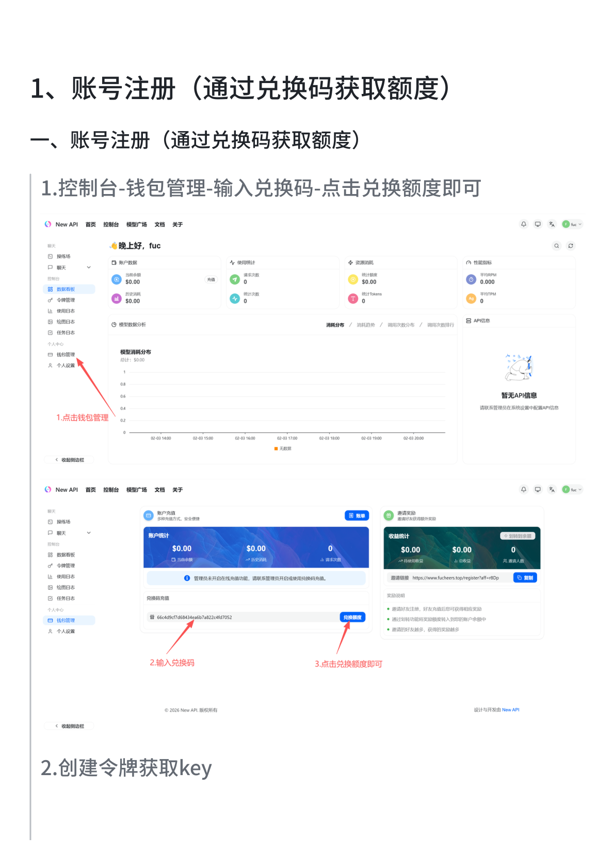Screen dimensions: 614x868
Task: Open the 模型广场 menu in the dashboard screenshot
Action: pos(137,224)
